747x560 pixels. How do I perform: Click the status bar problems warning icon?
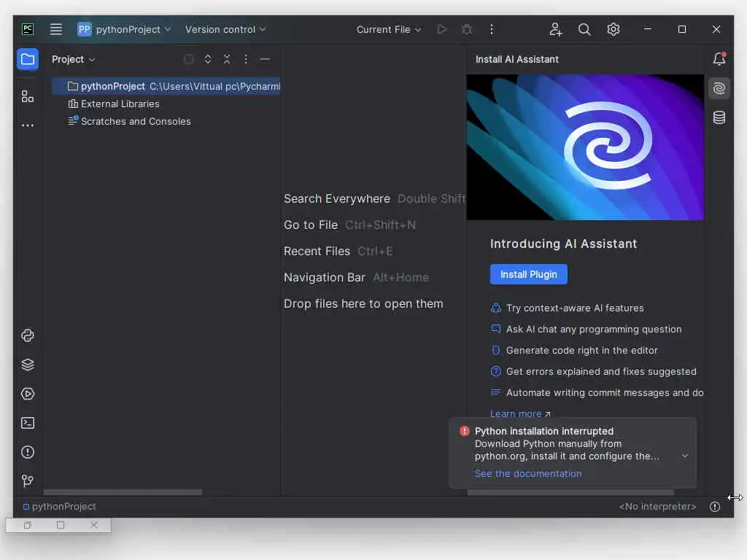(x=715, y=507)
